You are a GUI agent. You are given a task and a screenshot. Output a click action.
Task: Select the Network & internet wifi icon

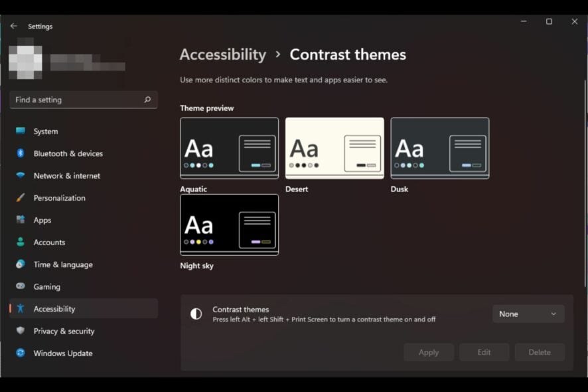click(21, 175)
